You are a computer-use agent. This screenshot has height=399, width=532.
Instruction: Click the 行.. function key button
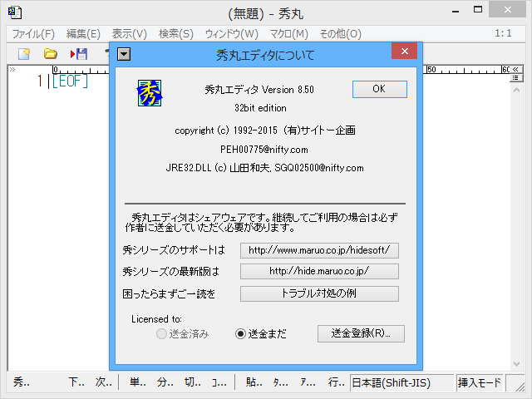(336, 382)
